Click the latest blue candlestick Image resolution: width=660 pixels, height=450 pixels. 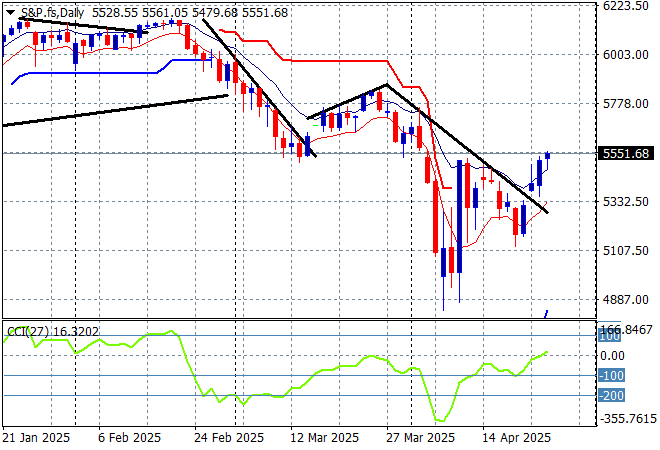click(x=548, y=155)
